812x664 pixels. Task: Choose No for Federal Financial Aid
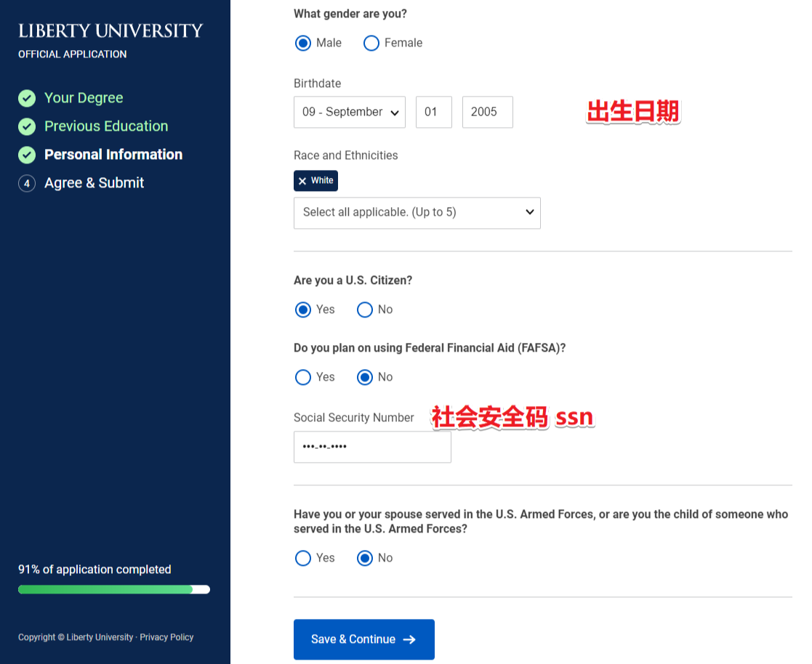[x=365, y=377]
